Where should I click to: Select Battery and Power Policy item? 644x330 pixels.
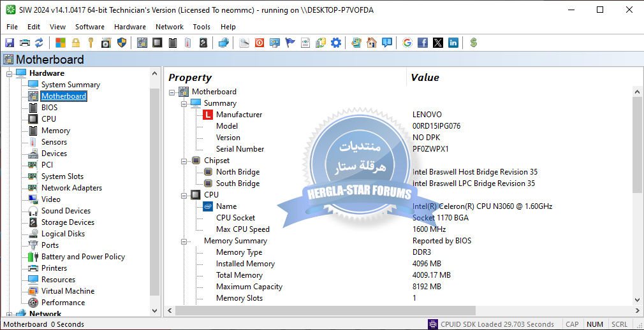(83, 257)
